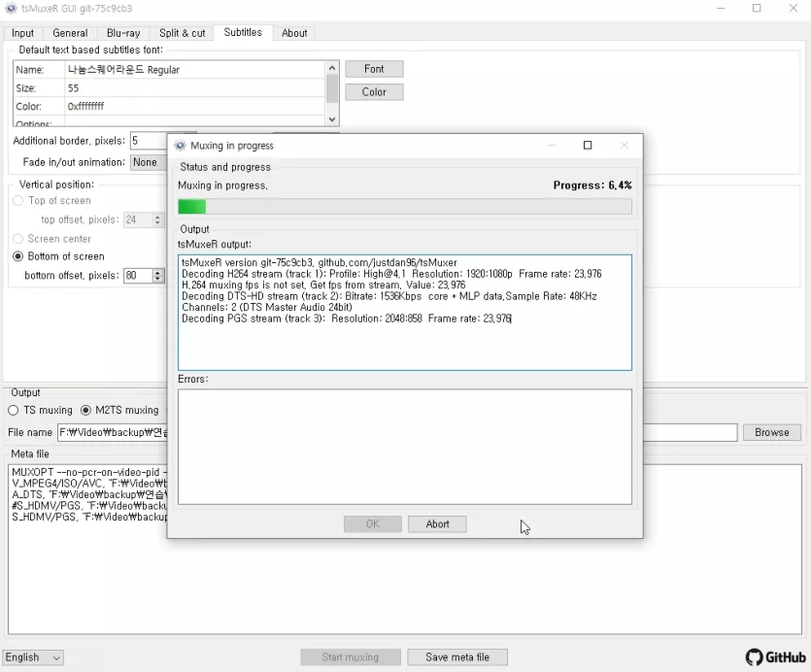Click the disabled OK button in dialog
This screenshot has height=672, width=811.
(372, 524)
